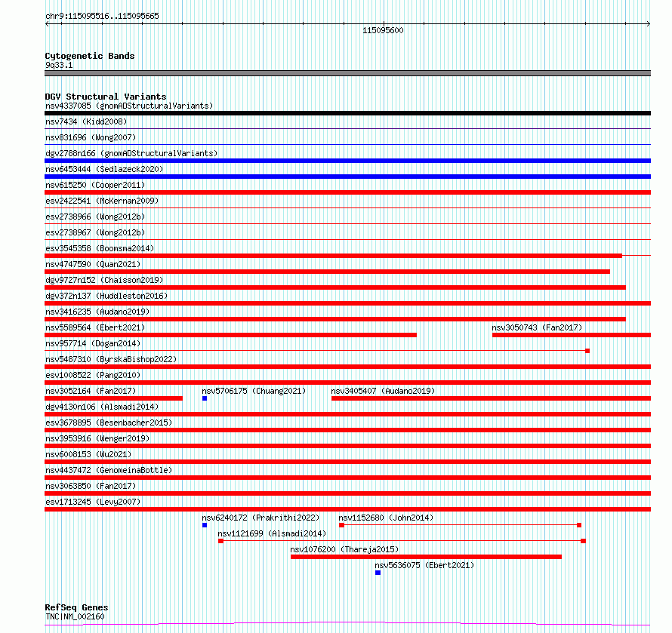The width and height of the screenshot is (672, 633).
Task: Click nsv5706175 (Chuang2021) label
Action: pyautogui.click(x=254, y=391)
